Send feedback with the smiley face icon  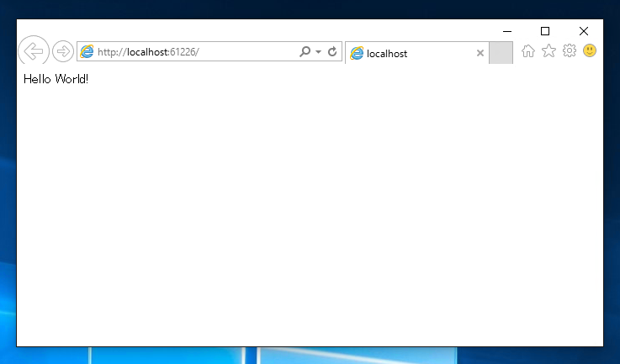[x=590, y=50]
